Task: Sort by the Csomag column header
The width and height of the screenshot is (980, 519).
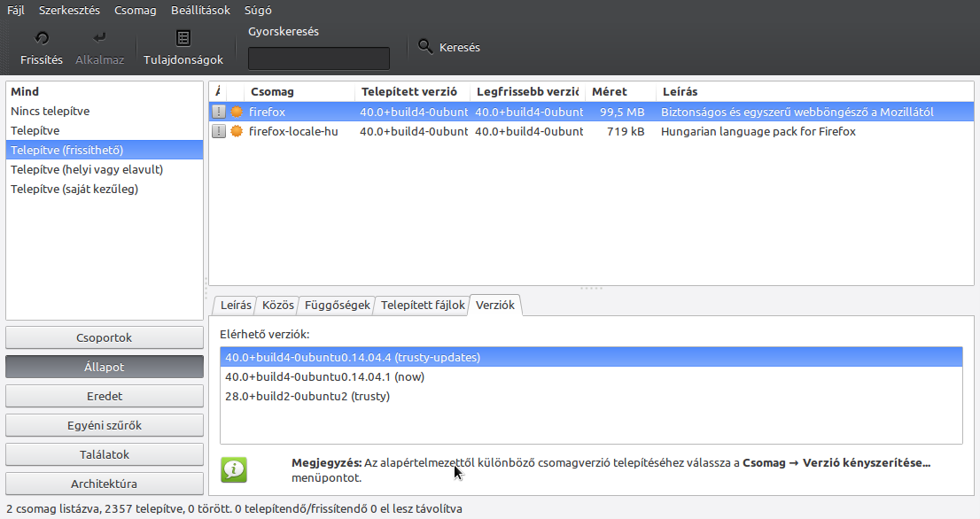Action: (299, 92)
